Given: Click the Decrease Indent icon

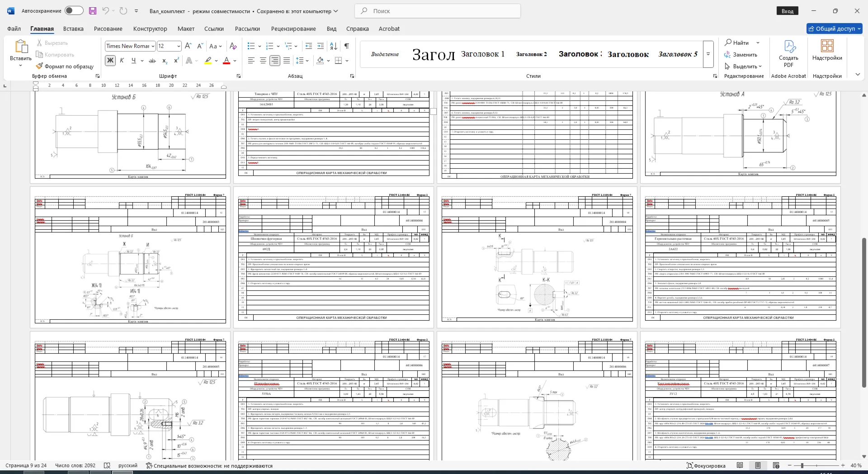Looking at the screenshot, I should click(x=309, y=46).
